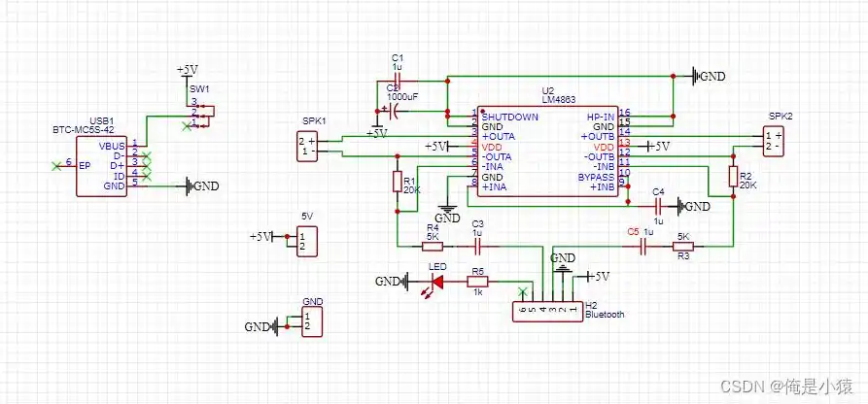Select resistor R2 20K
This screenshot has height=404, width=868.
click(733, 176)
